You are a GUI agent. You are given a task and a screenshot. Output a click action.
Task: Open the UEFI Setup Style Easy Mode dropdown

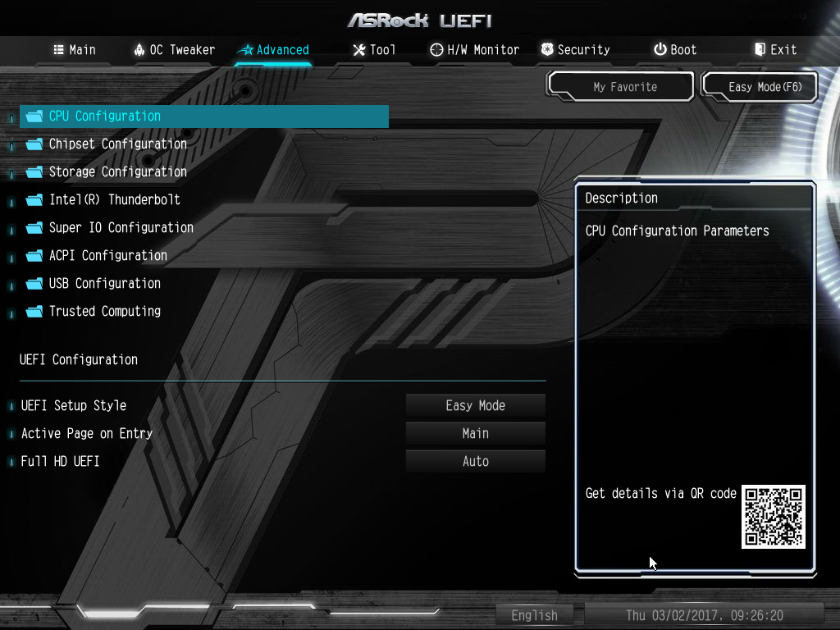pyautogui.click(x=475, y=405)
